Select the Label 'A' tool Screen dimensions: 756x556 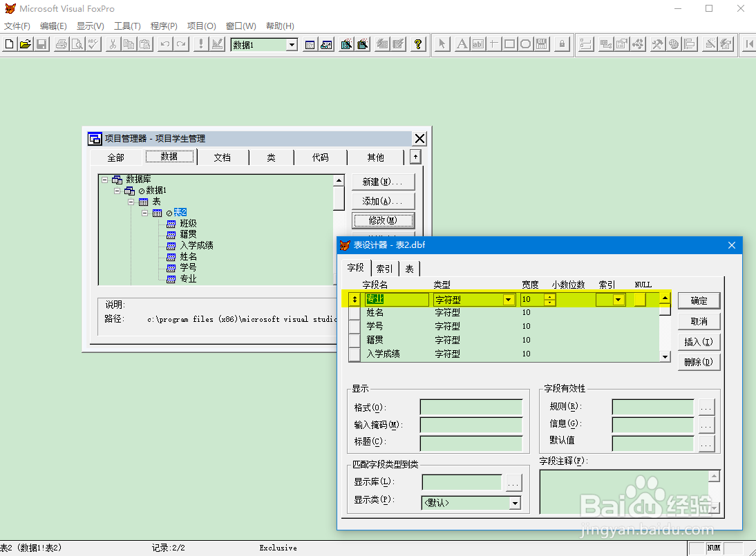coord(462,44)
